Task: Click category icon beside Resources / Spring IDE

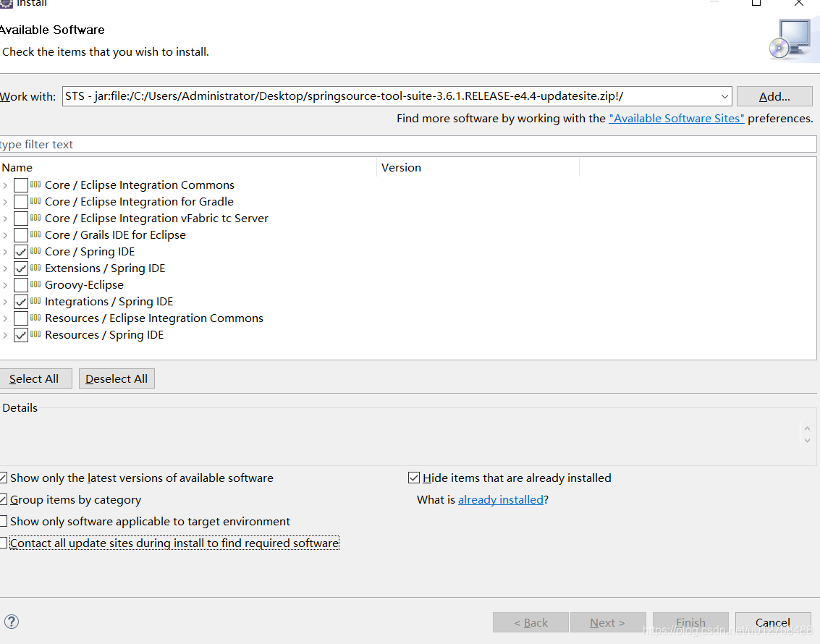Action: pyautogui.click(x=35, y=334)
